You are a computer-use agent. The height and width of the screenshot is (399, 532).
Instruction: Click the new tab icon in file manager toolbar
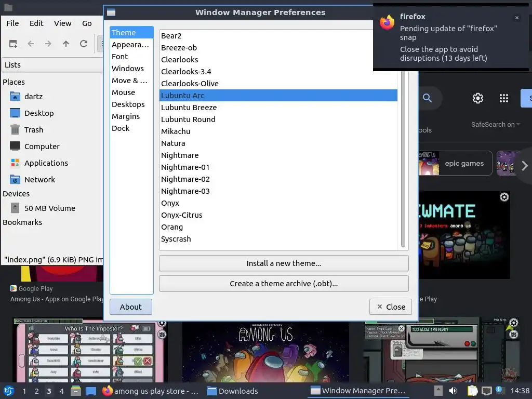click(x=13, y=44)
